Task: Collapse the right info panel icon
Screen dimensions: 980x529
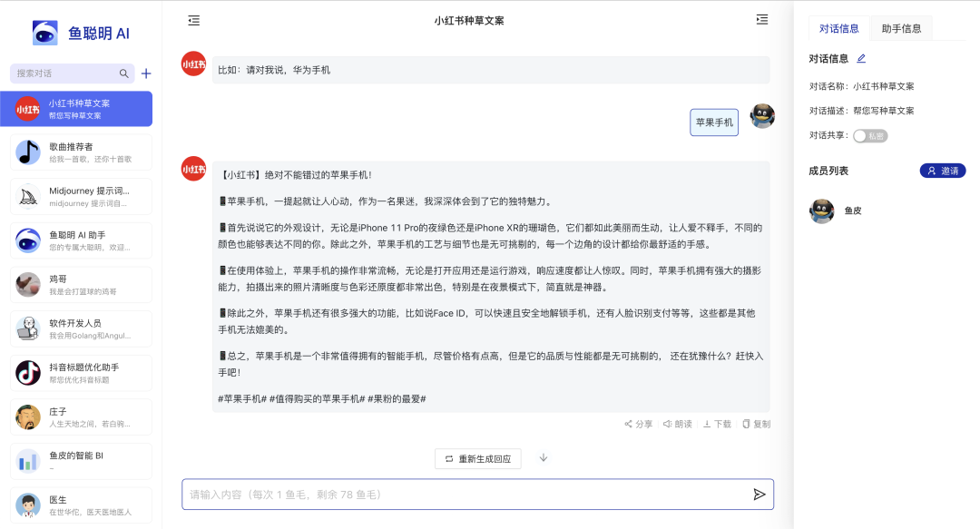Action: tap(762, 20)
